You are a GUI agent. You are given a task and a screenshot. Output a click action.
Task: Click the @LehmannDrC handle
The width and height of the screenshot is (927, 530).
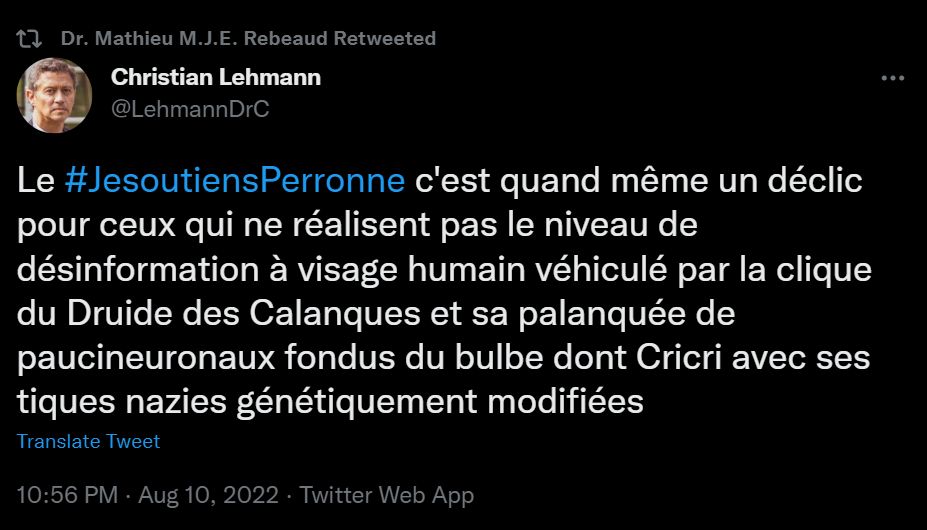point(190,110)
